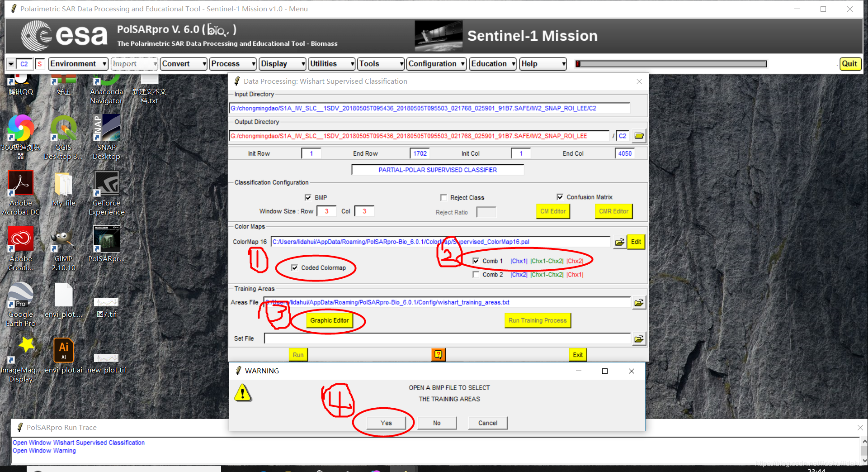Open the Education dropdown menu

click(493, 64)
